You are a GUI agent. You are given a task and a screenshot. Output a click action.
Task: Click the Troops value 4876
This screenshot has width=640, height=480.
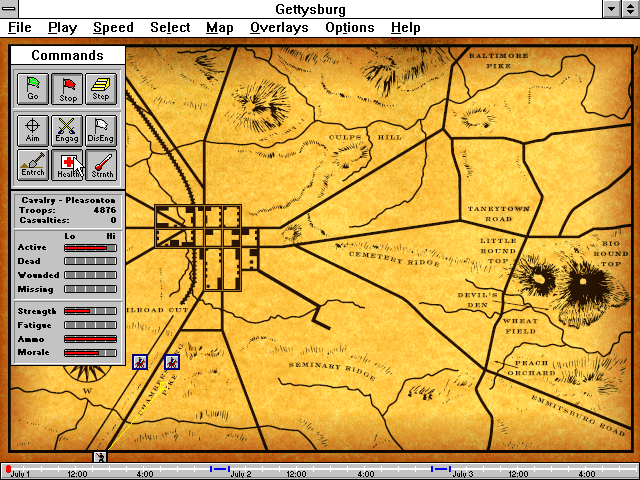click(105, 210)
